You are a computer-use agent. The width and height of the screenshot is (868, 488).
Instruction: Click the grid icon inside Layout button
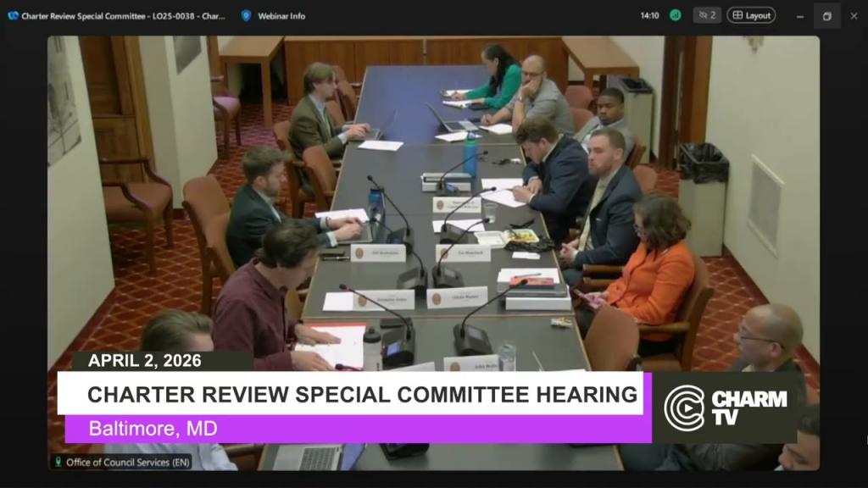click(x=737, y=15)
